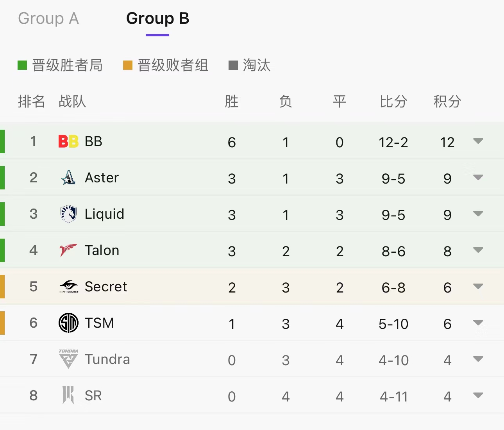This screenshot has height=430, width=504.
Task: Switch to the Group A tab
Action: (x=48, y=18)
